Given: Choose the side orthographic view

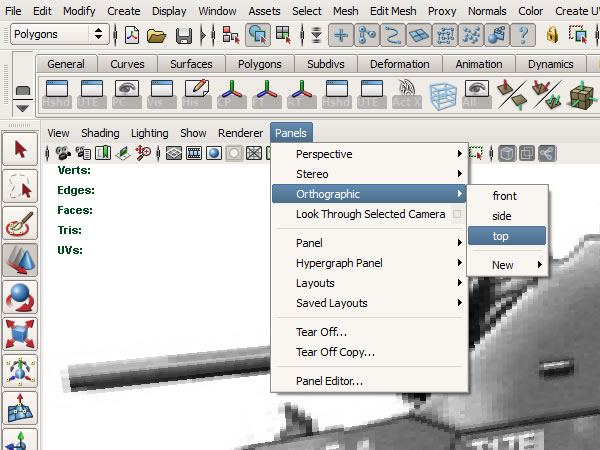Looking at the screenshot, I should click(x=507, y=216).
